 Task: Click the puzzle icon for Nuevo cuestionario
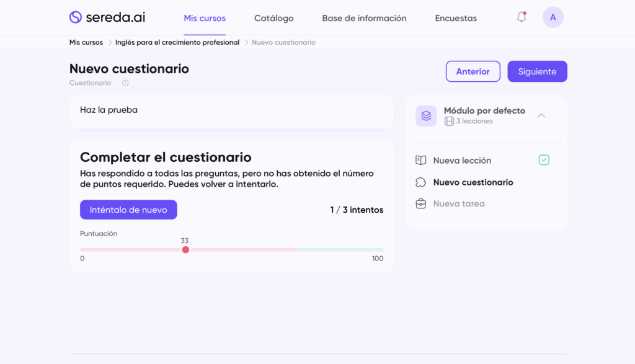421,182
